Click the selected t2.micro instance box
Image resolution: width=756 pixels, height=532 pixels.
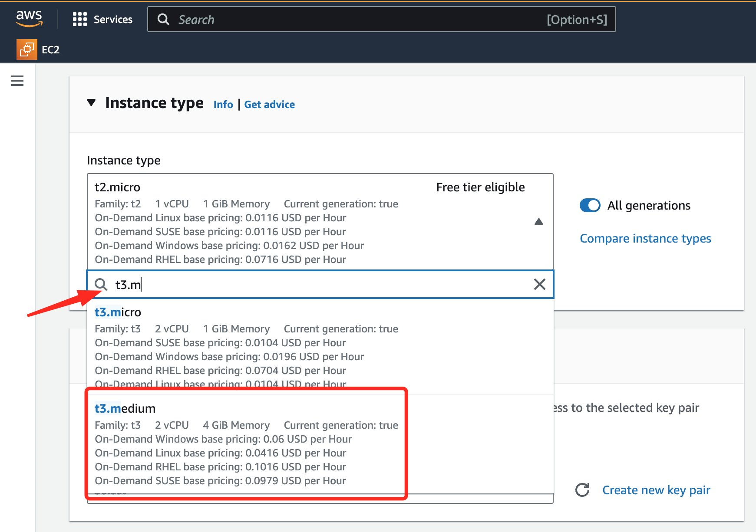coord(320,222)
